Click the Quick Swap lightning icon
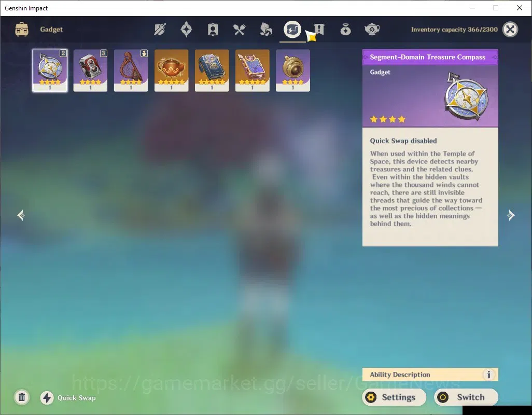The width and height of the screenshot is (532, 415). 47,398
